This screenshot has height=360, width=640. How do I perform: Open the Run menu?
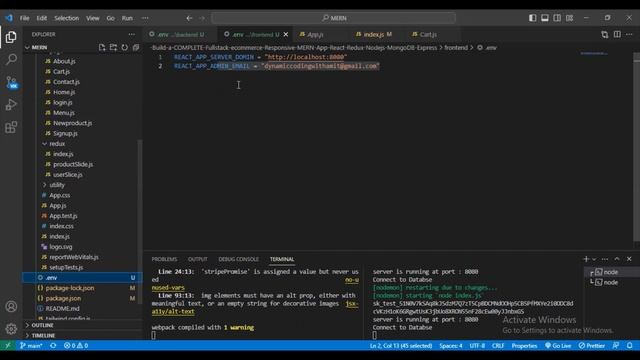click(127, 18)
